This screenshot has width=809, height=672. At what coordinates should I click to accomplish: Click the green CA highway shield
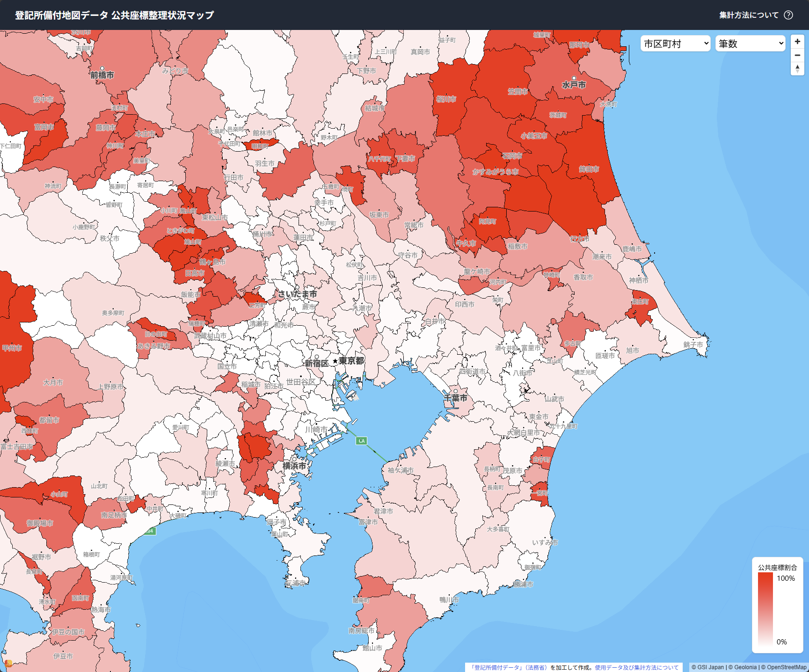point(361,441)
